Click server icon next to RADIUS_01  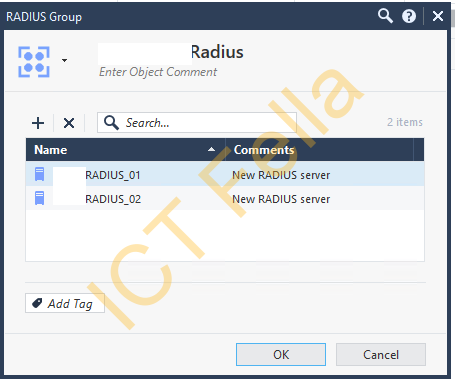pos(39,174)
